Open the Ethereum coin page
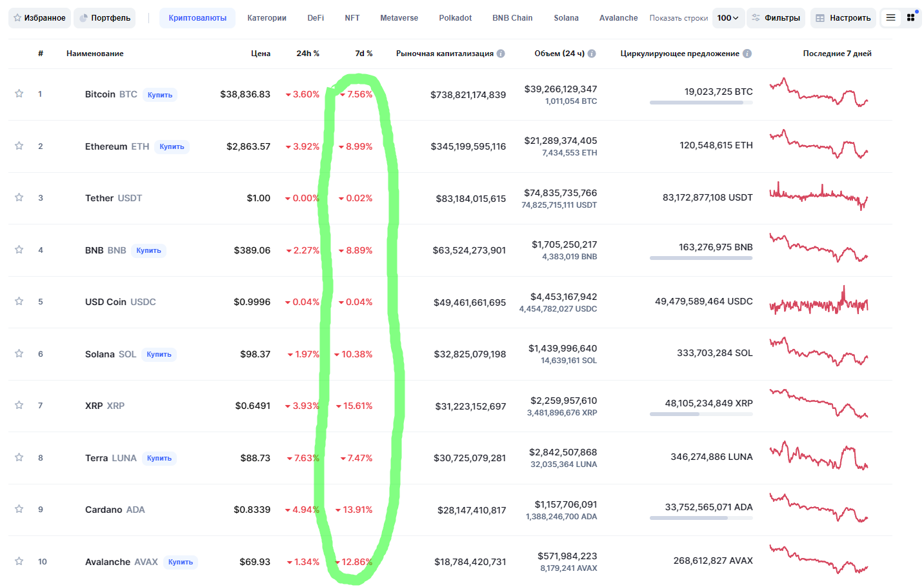 pyautogui.click(x=117, y=146)
